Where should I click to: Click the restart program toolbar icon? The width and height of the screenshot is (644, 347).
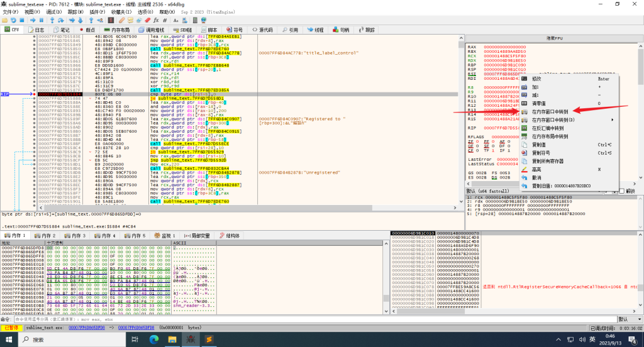(14, 20)
